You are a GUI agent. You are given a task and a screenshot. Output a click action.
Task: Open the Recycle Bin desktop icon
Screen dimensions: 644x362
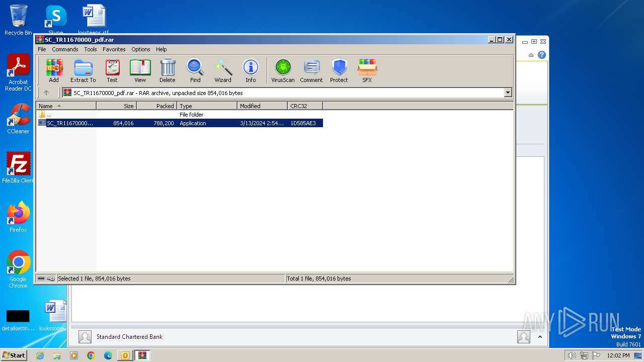tap(18, 20)
